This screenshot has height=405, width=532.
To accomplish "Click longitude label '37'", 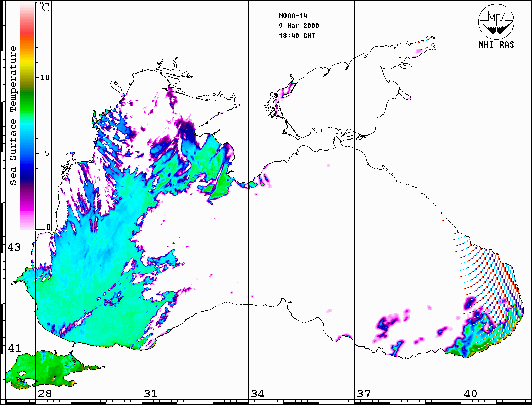I will pyautogui.click(x=364, y=394).
